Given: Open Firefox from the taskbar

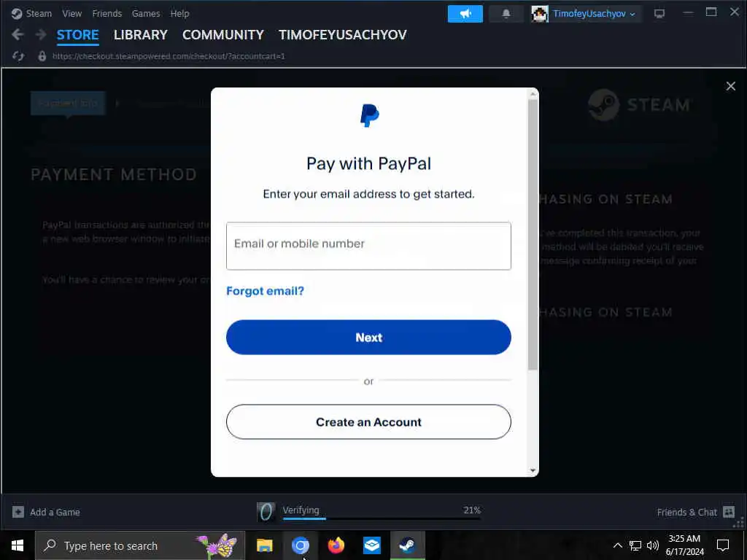Looking at the screenshot, I should pos(336,545).
